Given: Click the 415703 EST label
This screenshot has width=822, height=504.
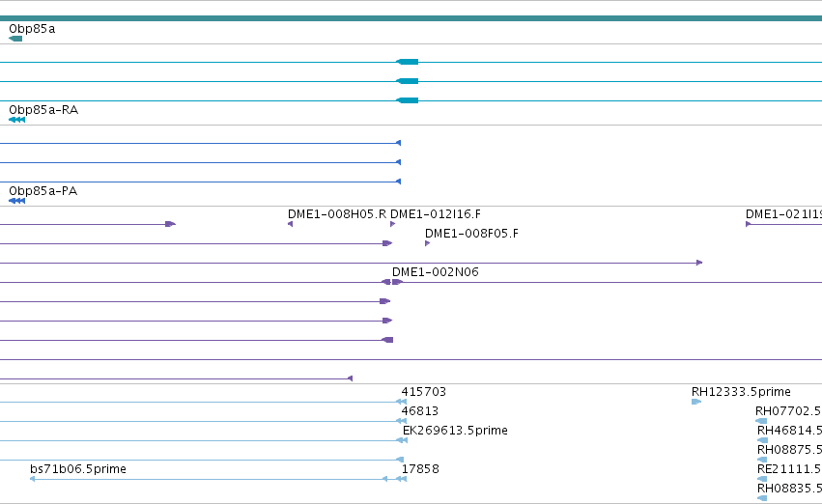Looking at the screenshot, I should (424, 392).
